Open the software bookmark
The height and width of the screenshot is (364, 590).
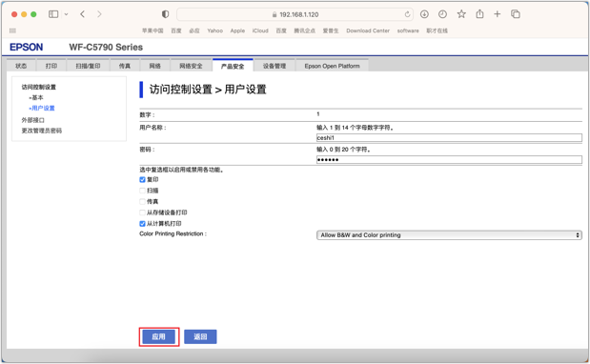pos(408,30)
